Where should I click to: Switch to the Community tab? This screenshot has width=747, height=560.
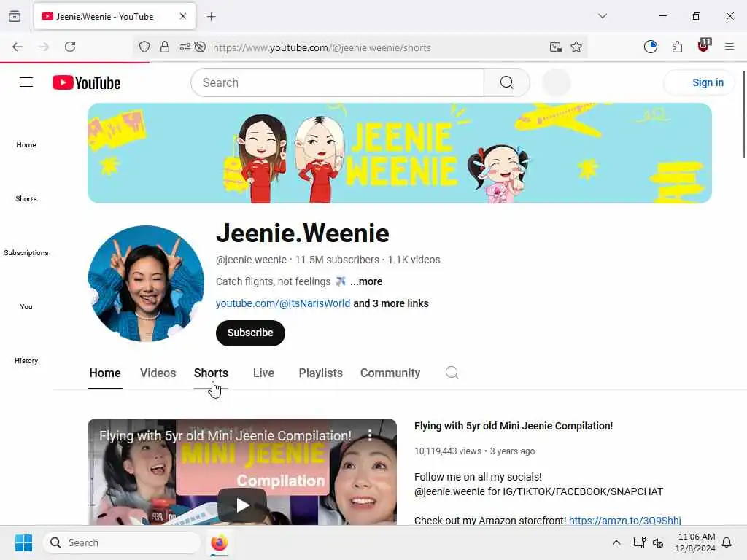[390, 373]
